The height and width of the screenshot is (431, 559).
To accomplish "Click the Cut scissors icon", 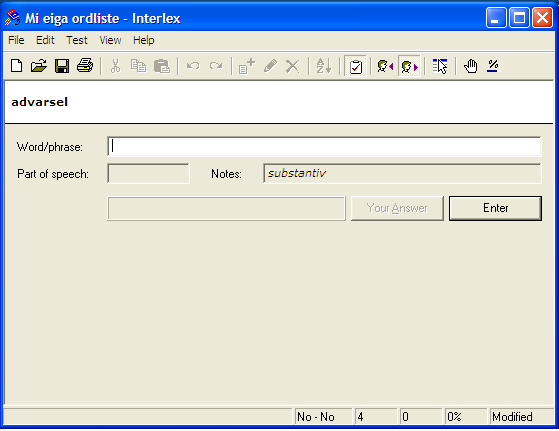I will point(115,66).
